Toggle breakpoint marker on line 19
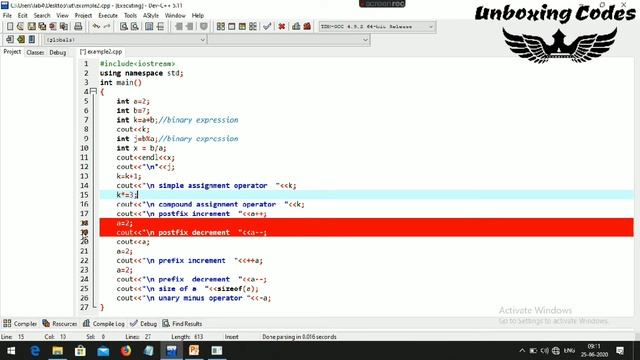 [x=84, y=232]
